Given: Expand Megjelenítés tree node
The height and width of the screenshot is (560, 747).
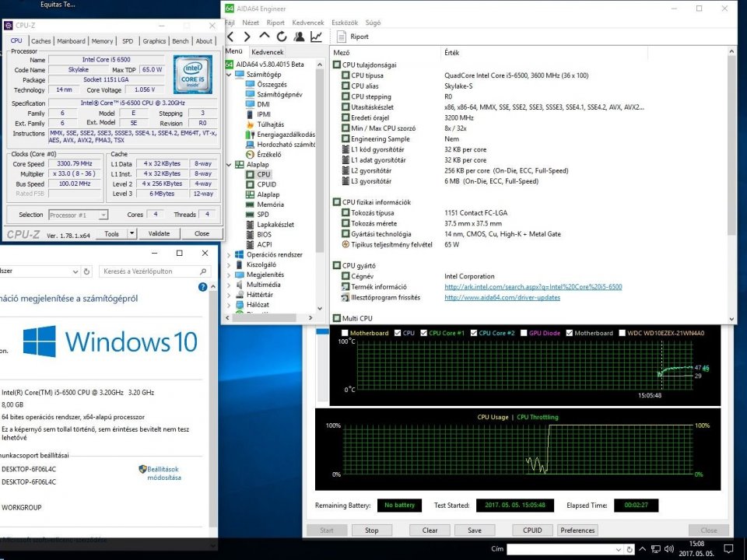Looking at the screenshot, I should [229, 275].
